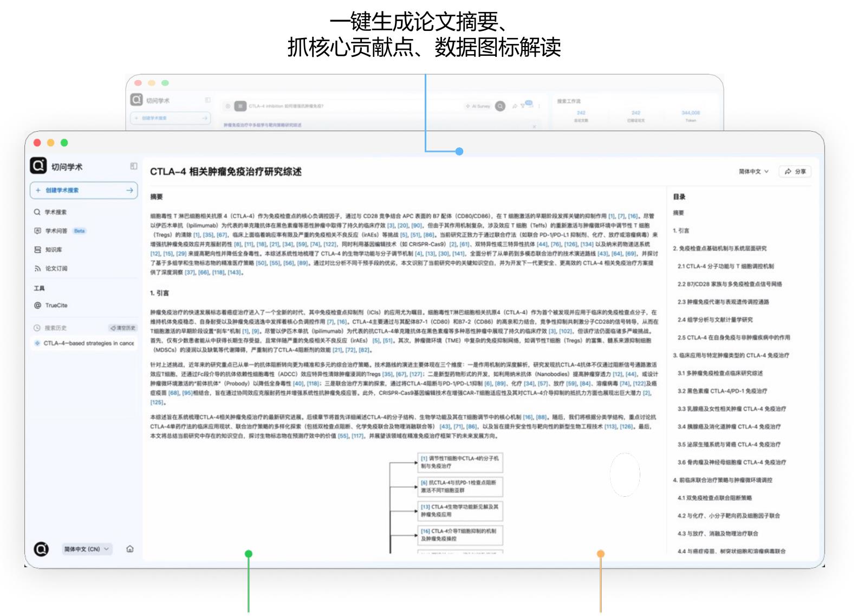
Task: Click the 摘要 heading in the article body
Action: point(157,197)
